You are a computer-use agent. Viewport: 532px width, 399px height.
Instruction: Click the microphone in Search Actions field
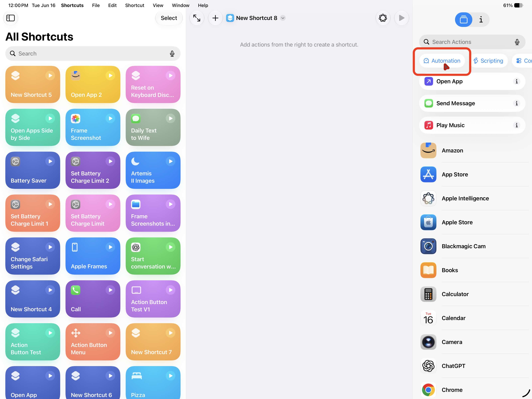point(517,42)
